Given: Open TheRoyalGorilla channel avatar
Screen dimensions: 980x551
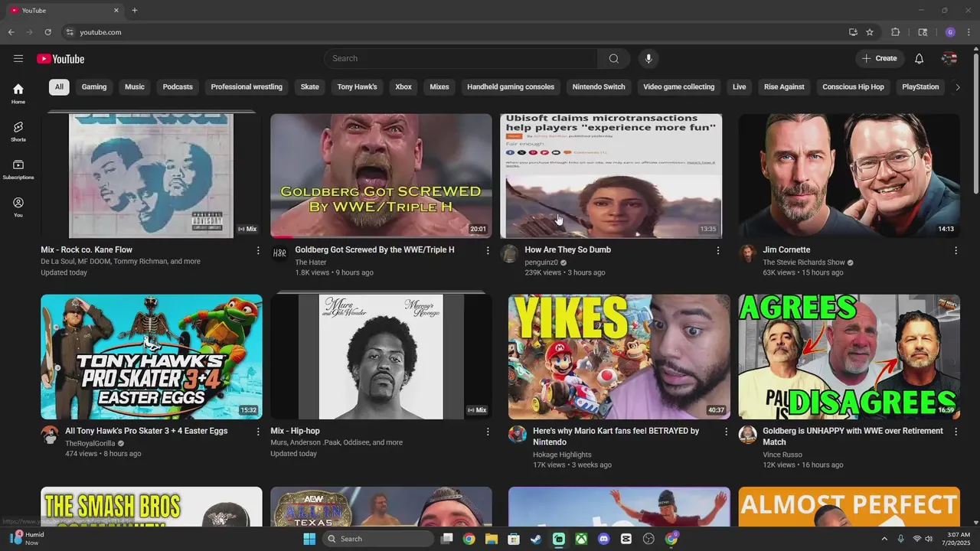Looking at the screenshot, I should 50,435.
